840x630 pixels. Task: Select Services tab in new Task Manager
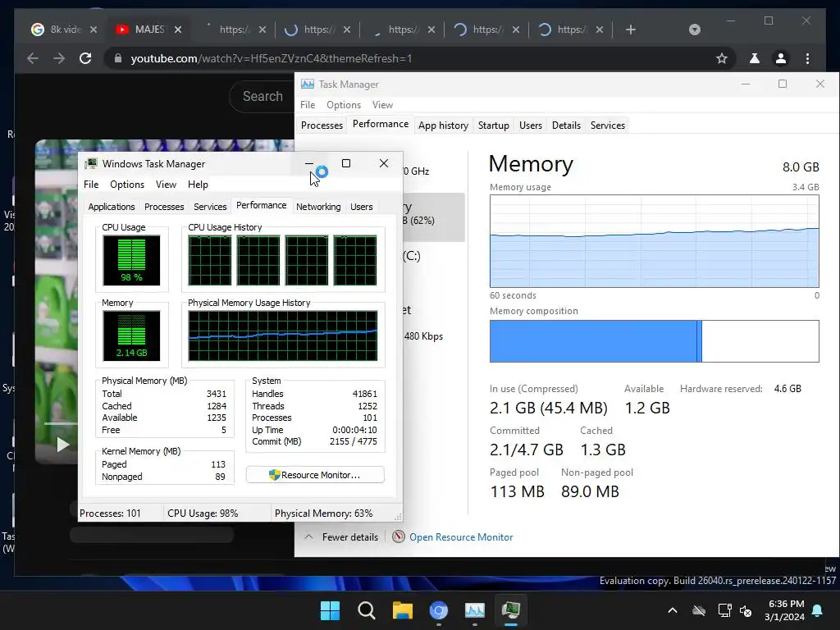pyautogui.click(x=608, y=126)
